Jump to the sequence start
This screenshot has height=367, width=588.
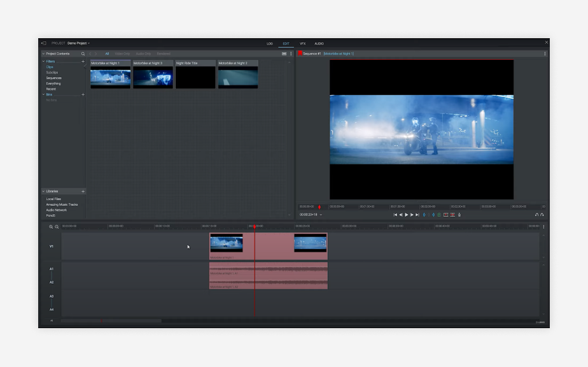[x=395, y=215]
